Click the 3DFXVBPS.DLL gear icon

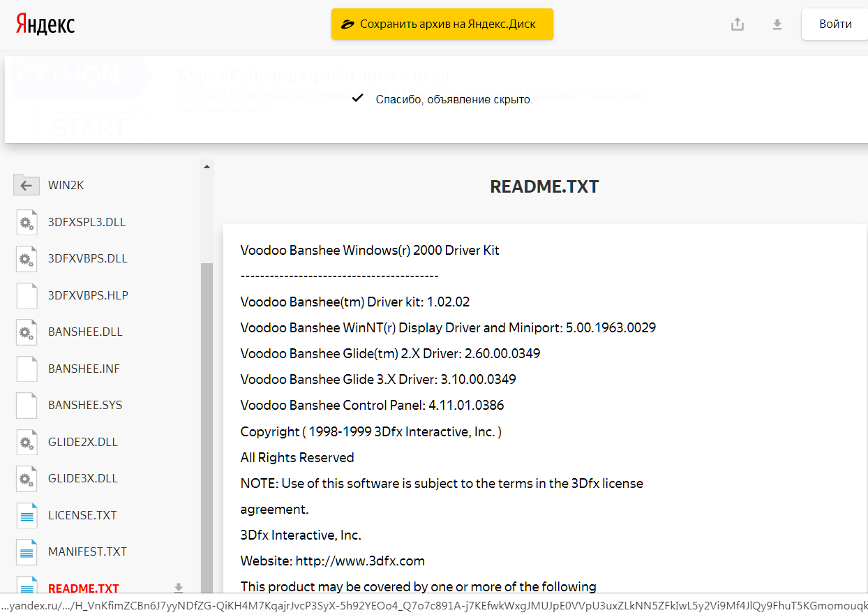coord(27,258)
